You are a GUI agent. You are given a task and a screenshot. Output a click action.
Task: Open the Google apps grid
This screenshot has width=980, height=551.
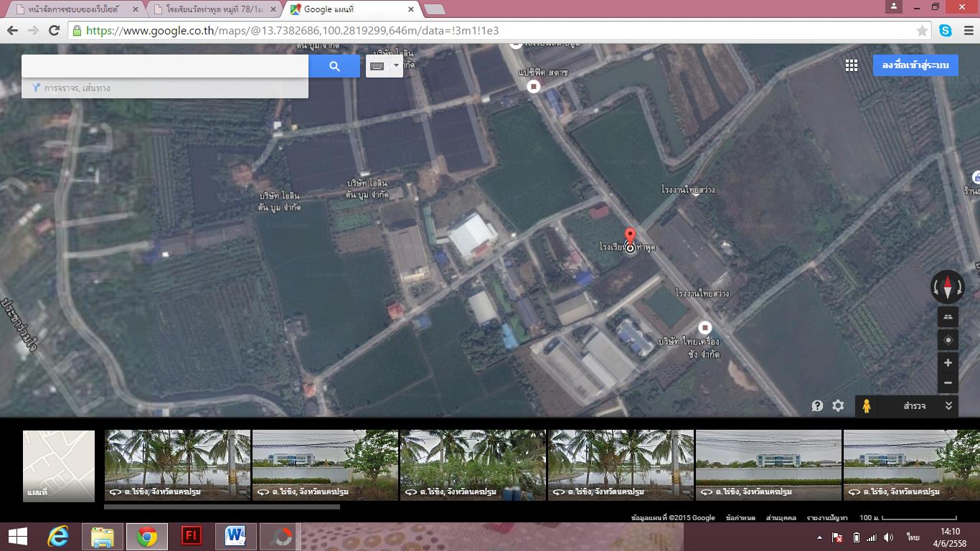[x=851, y=65]
